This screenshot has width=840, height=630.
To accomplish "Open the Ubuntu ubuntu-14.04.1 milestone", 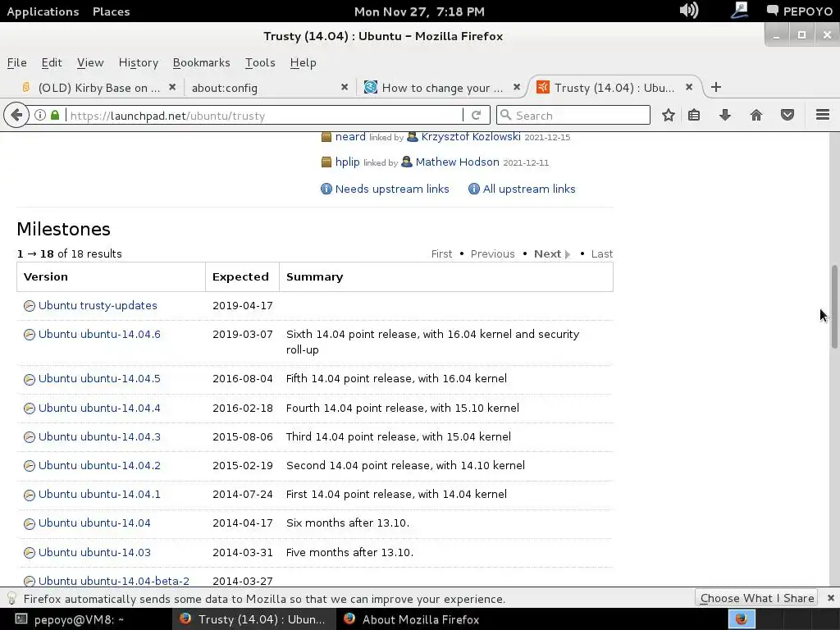I will point(99,494).
